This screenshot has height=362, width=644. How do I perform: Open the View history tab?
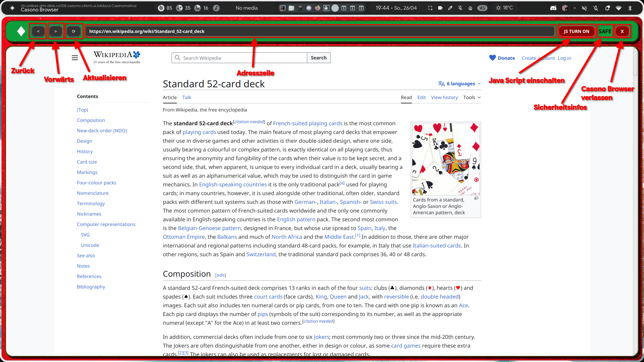(x=444, y=97)
